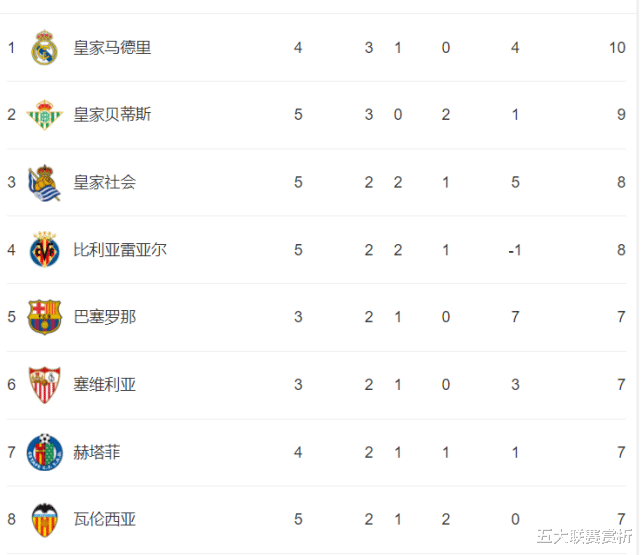
Task: Click rank number 5 beside Barcelona
Action: (x=12, y=317)
